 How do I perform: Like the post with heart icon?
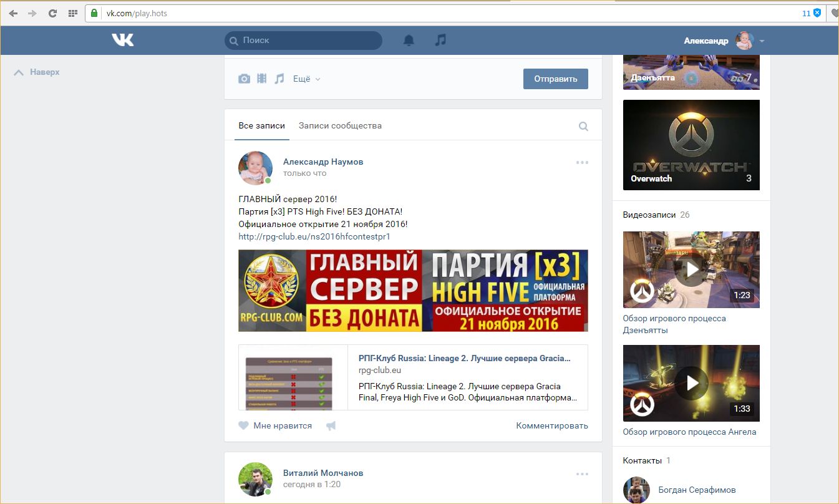244,425
